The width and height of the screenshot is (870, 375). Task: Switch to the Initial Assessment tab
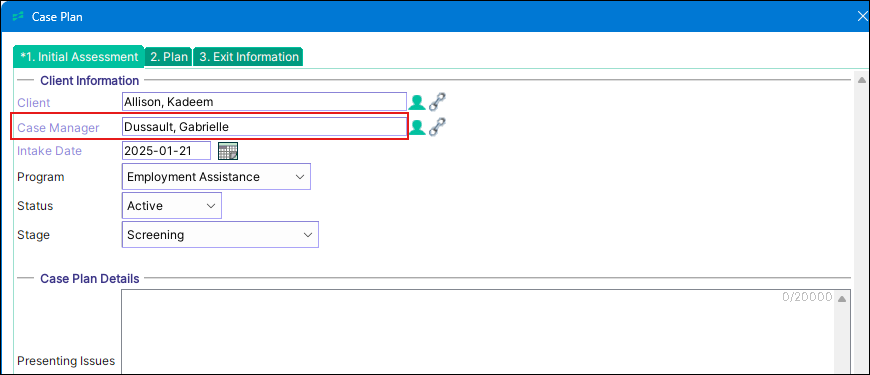[78, 57]
